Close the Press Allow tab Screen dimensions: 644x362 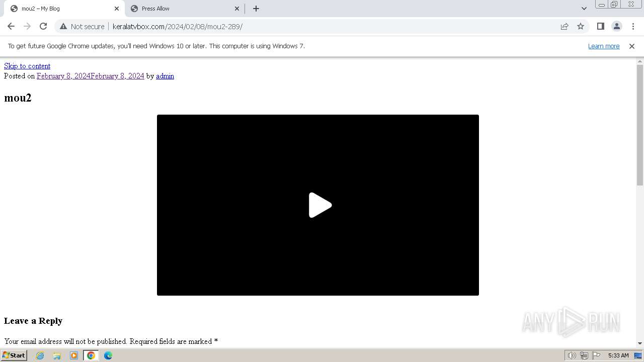[237, 9]
